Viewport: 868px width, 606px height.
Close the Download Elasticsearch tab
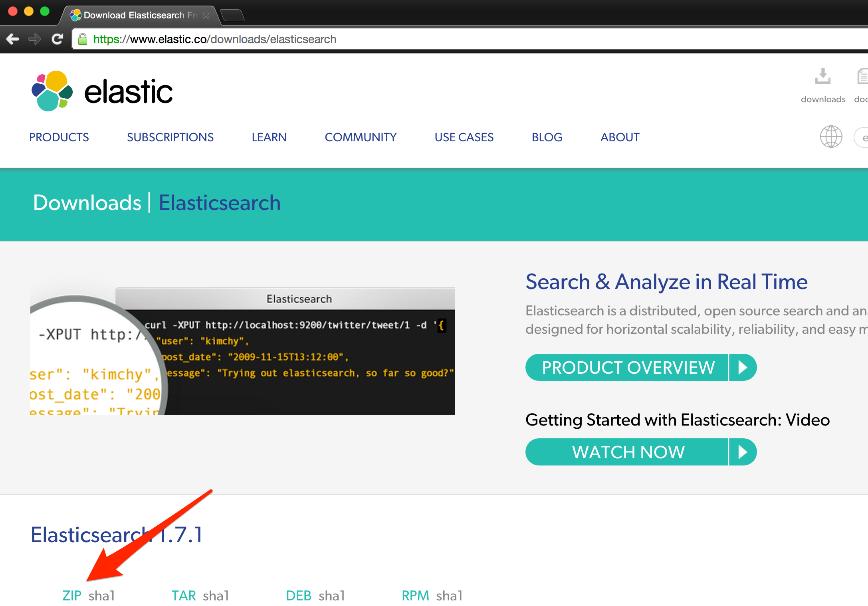206,15
